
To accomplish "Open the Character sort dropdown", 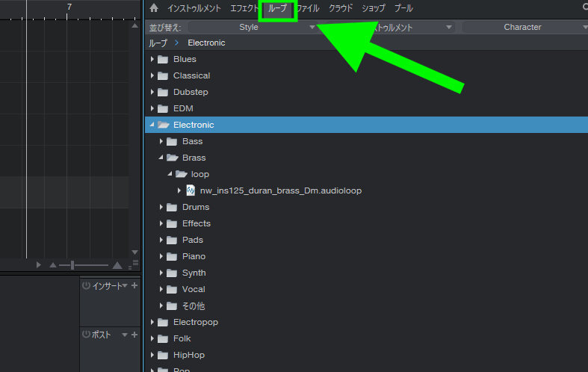I will pos(525,27).
